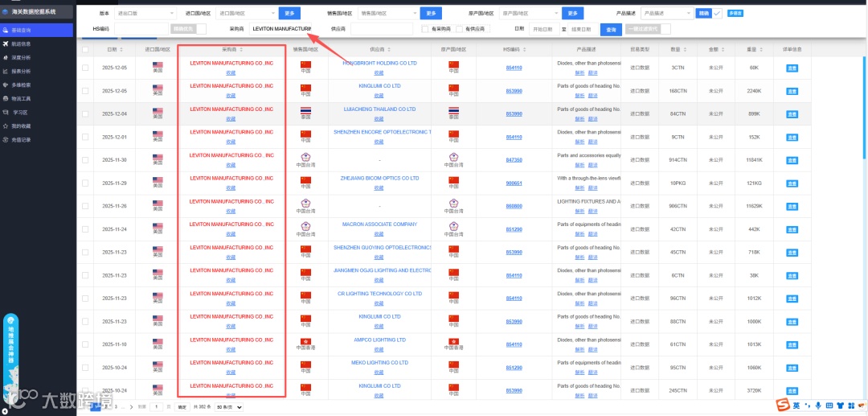Check the row for ZHEJIANG BICOM OPTICS

tap(85, 183)
